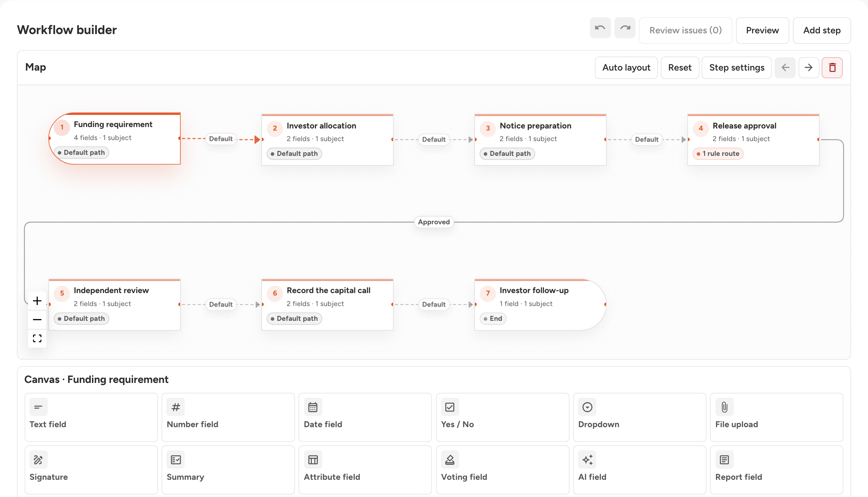Select the Release approval step node
Screen dimensions: 868x497
tap(754, 140)
